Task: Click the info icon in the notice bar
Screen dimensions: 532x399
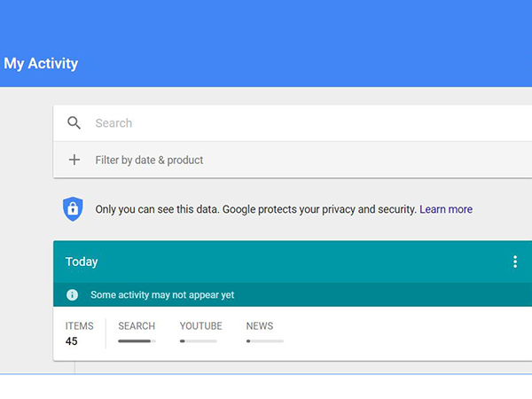Action: (73, 295)
